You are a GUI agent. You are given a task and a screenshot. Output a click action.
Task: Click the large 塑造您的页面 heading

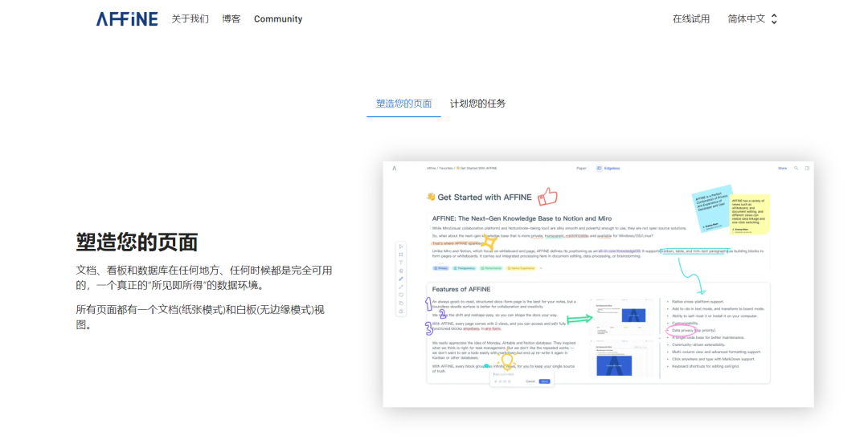tap(137, 242)
